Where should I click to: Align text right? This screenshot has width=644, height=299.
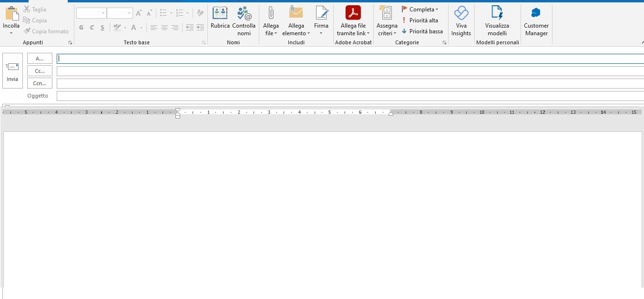[175, 28]
